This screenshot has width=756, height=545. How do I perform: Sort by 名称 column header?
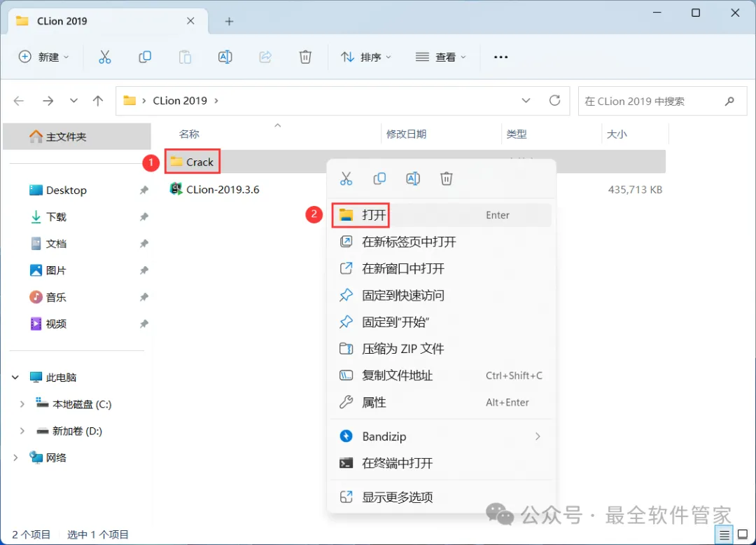coord(189,134)
